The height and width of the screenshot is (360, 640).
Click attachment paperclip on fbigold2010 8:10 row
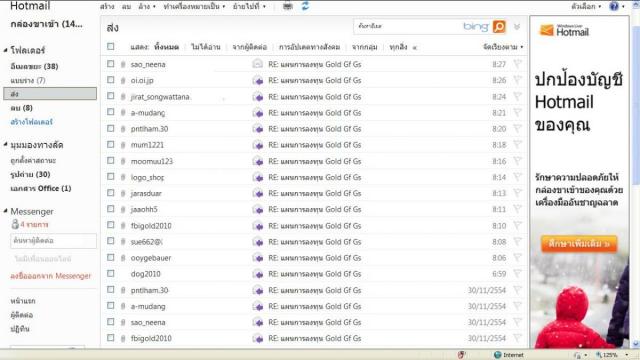123,226
